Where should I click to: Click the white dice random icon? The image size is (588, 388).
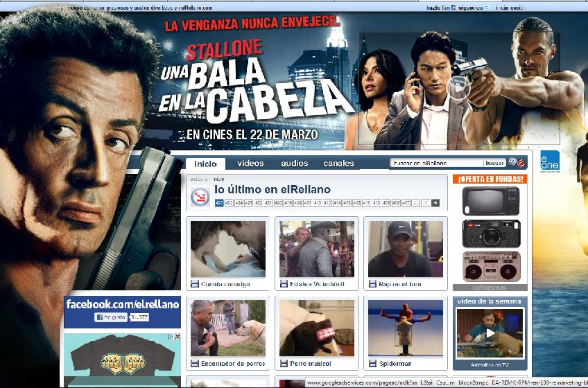pos(512,162)
